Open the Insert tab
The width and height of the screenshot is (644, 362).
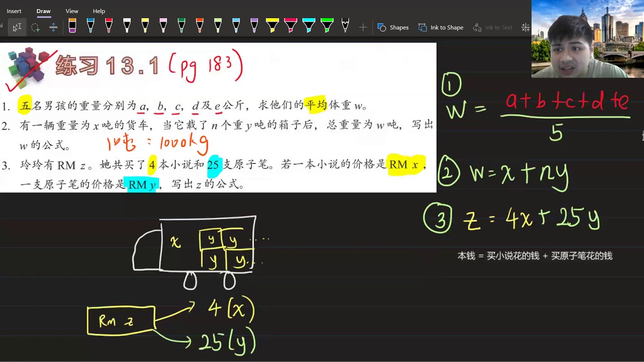14,11
